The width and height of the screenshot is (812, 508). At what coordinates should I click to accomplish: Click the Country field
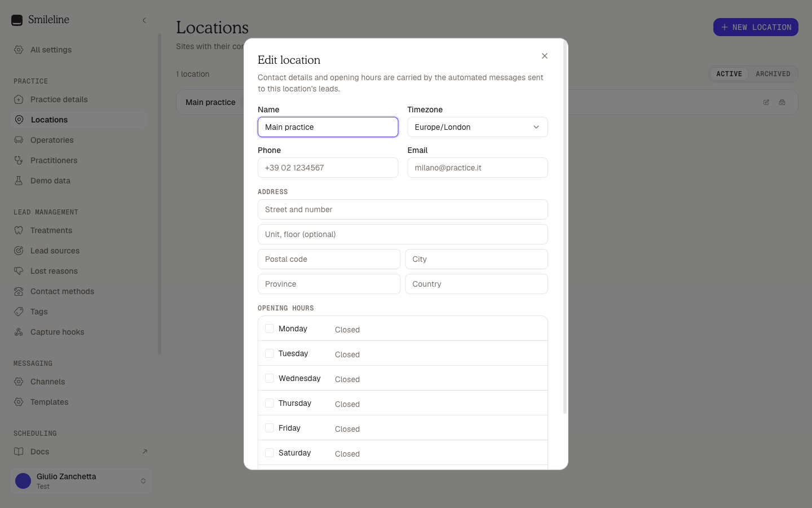click(x=476, y=284)
